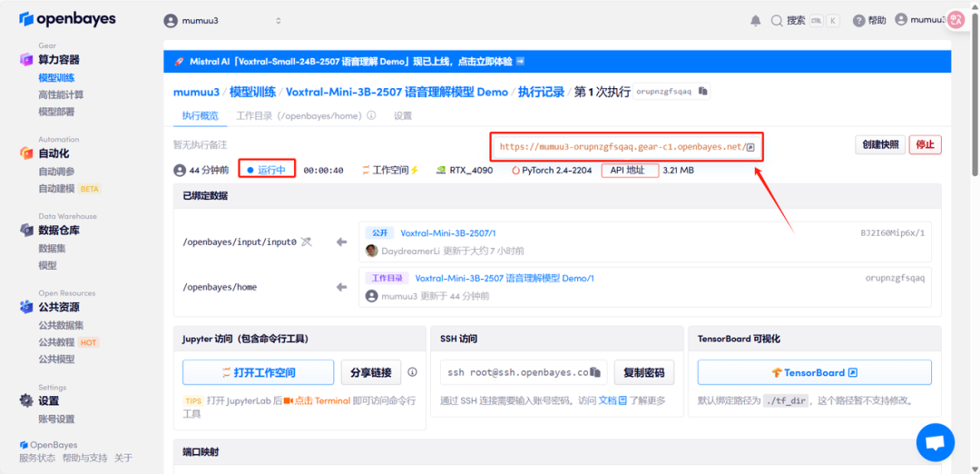Image resolution: width=980 pixels, height=474 pixels.
Task: Click the 关于 footer link
Action: (123, 458)
